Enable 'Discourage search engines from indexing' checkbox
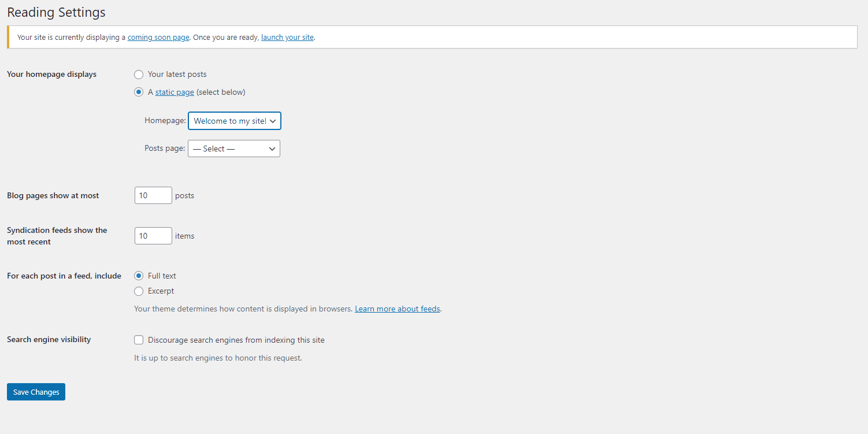The width and height of the screenshot is (868, 434). pos(139,340)
